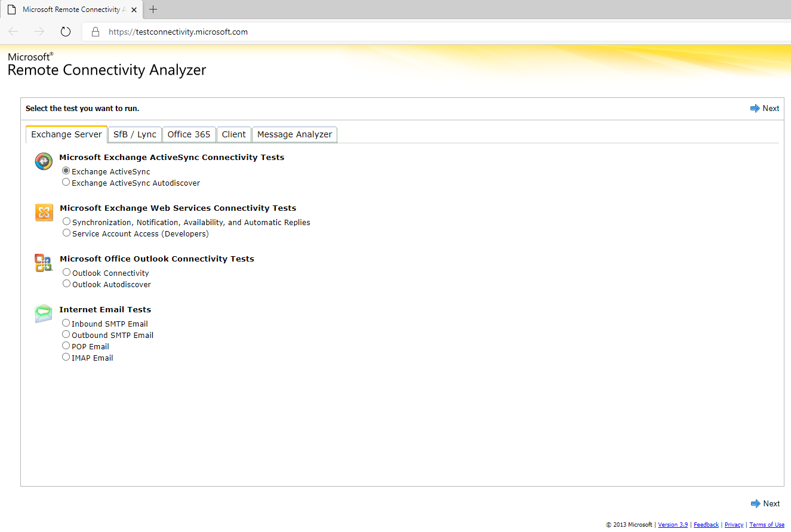Select the IMAP Email radio button

click(x=66, y=357)
